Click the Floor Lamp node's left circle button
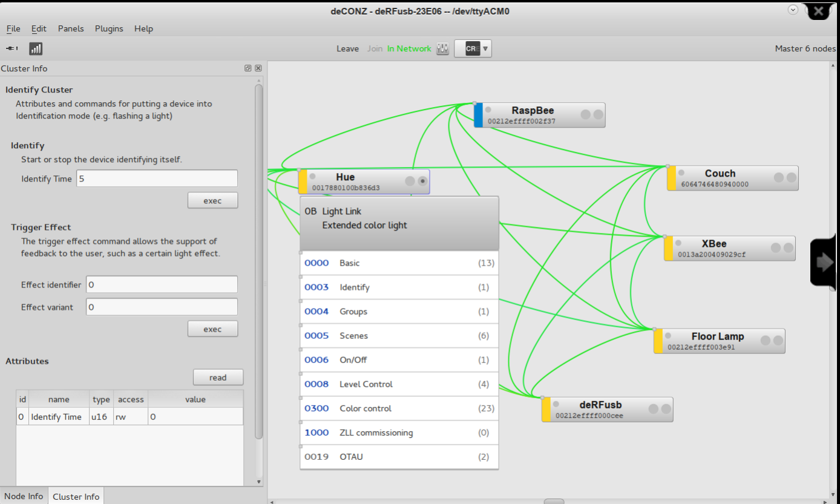840x504 pixels. pyautogui.click(x=765, y=341)
